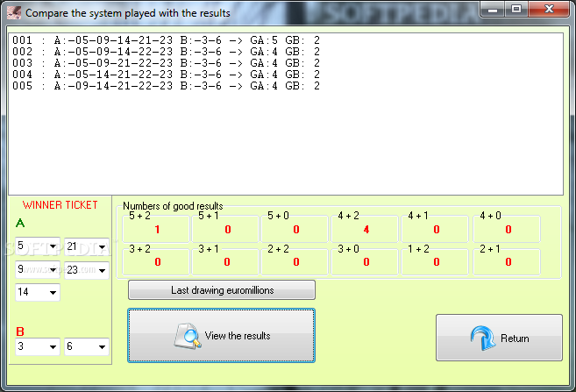This screenshot has height=392, width=576.
Task: Click the 3 + 0 result count box
Action: coord(365,261)
